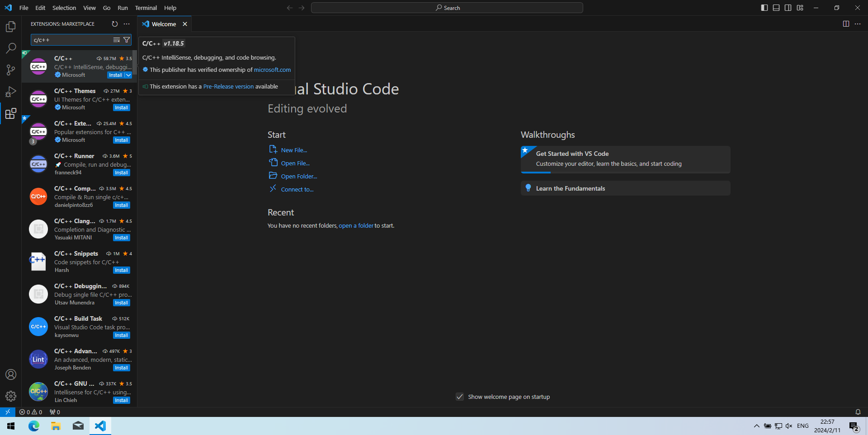Click the 'open a folder' link

click(356, 225)
